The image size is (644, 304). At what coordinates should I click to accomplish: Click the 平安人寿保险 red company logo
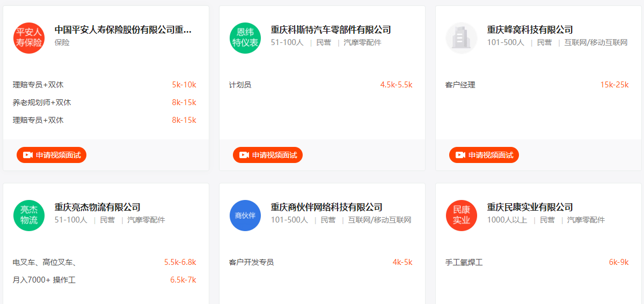tap(29, 38)
